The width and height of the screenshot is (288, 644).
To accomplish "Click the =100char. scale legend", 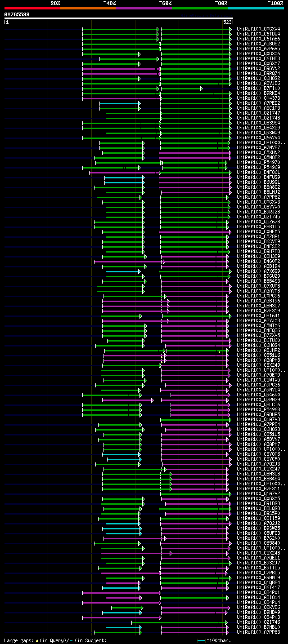I will 215,640.
